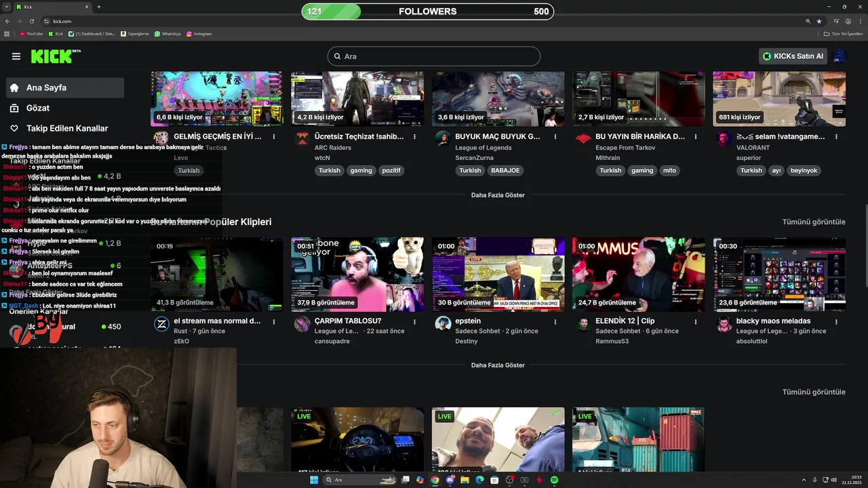
Task: Click wtcN channel avatar
Action: [x=302, y=138]
